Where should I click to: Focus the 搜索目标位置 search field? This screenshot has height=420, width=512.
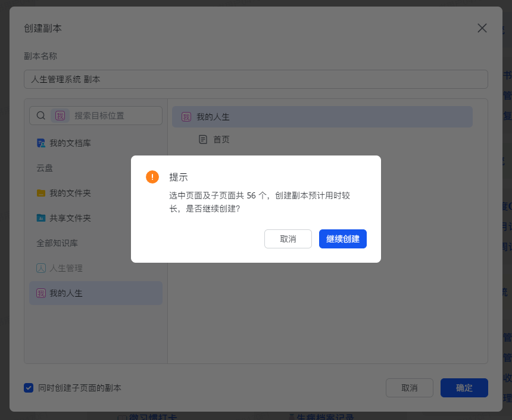pos(113,116)
